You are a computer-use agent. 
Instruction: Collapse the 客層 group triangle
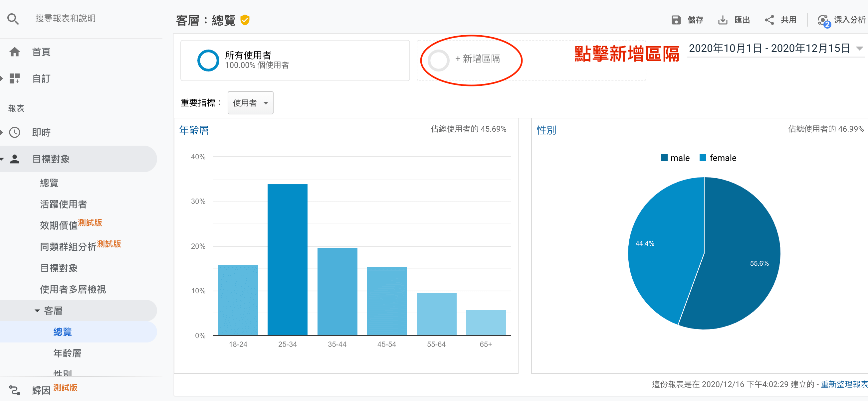pos(37,311)
